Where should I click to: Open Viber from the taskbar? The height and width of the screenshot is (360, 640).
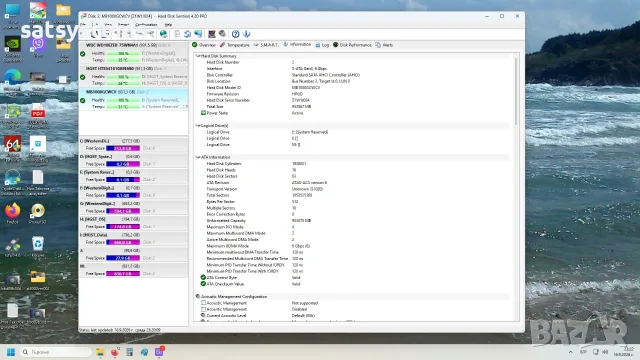[x=159, y=352]
